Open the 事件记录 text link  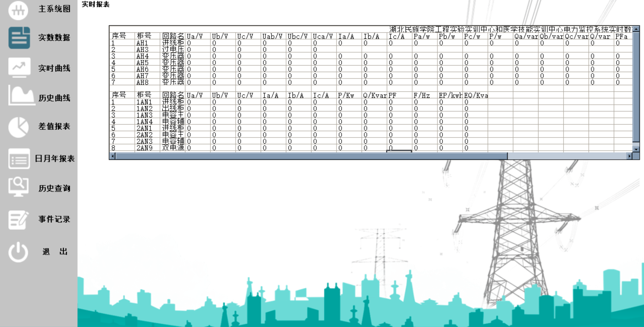[x=54, y=219]
